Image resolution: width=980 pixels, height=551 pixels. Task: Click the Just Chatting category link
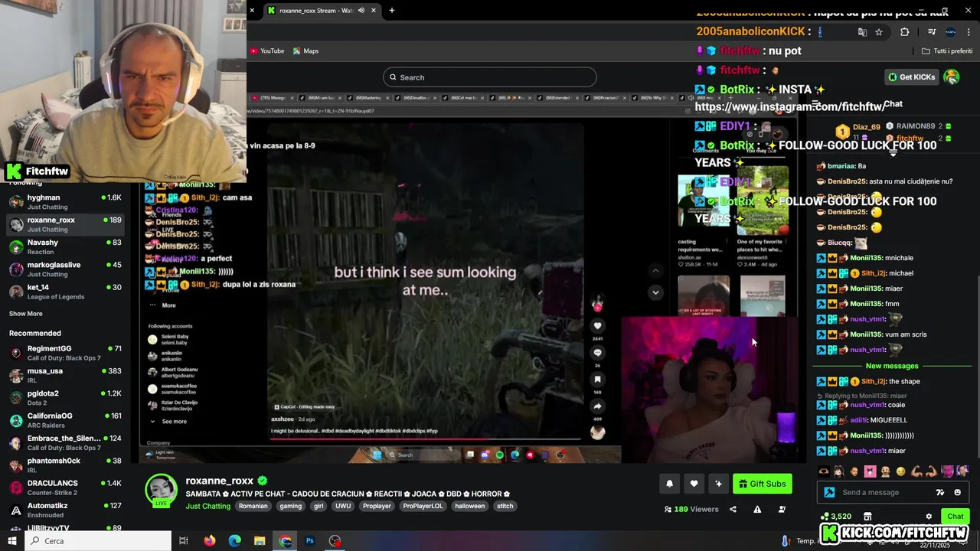(207, 506)
